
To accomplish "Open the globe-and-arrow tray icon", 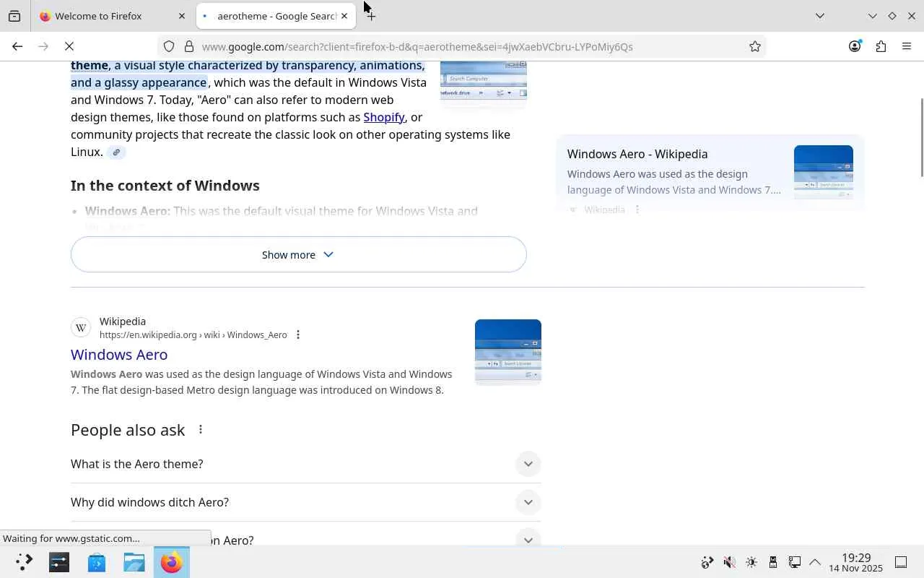I will coord(707,562).
